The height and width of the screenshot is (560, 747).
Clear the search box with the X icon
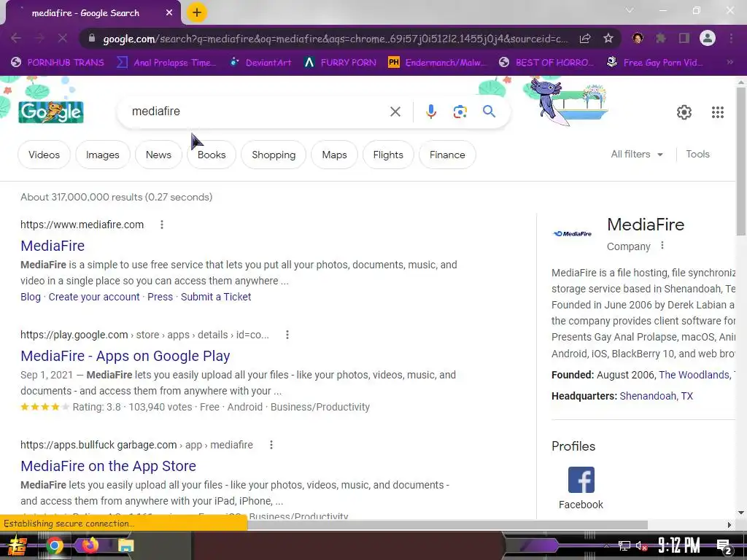coord(395,112)
